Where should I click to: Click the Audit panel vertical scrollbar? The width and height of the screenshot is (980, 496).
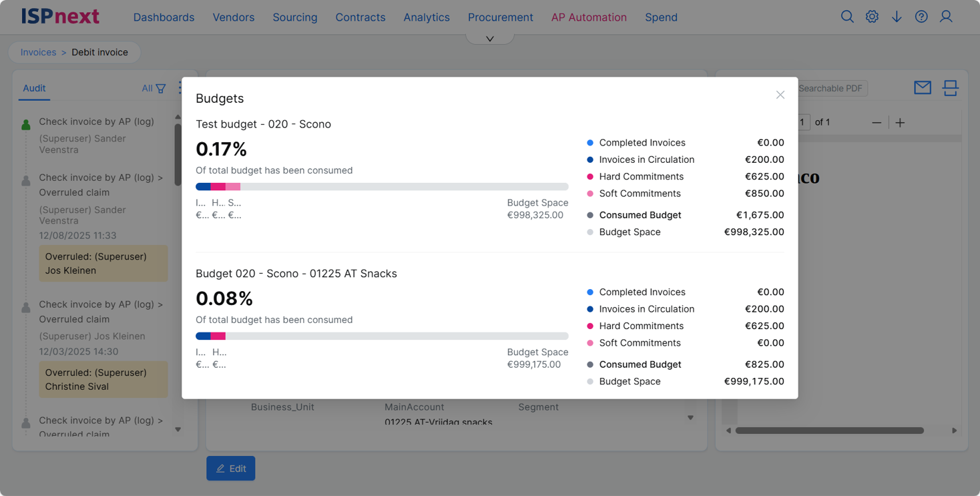point(178,155)
